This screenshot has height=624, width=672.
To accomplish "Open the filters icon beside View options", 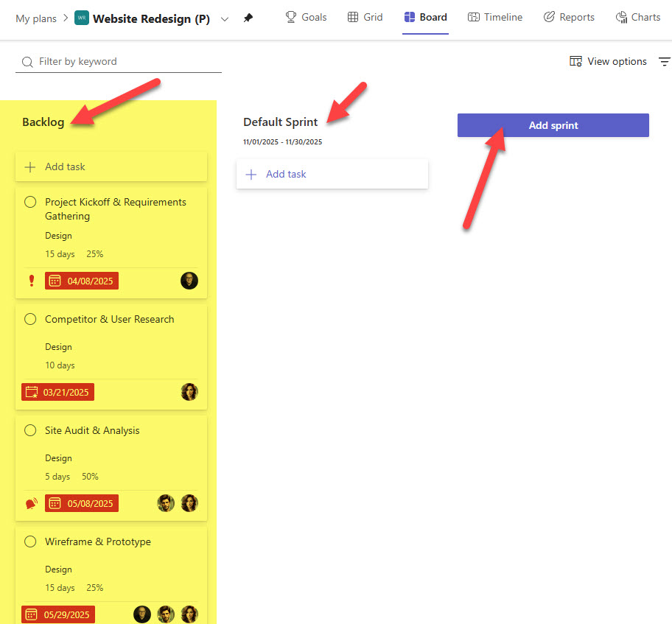I will click(x=665, y=62).
